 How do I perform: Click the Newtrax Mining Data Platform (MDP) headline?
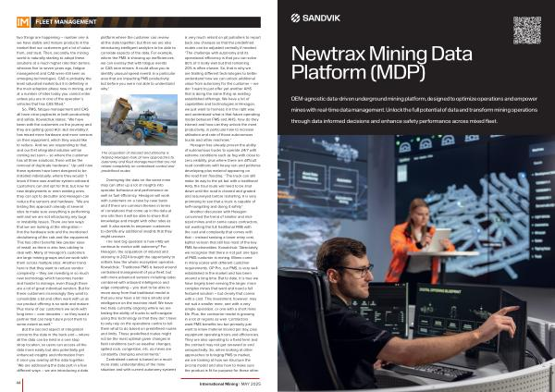[x=381, y=63]
